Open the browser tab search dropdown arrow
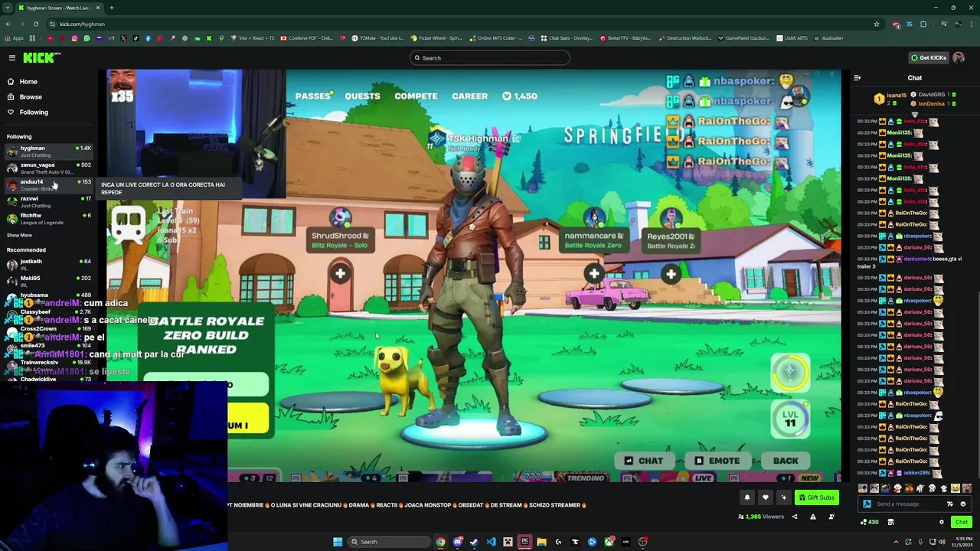The height and width of the screenshot is (551, 980). 8,8
